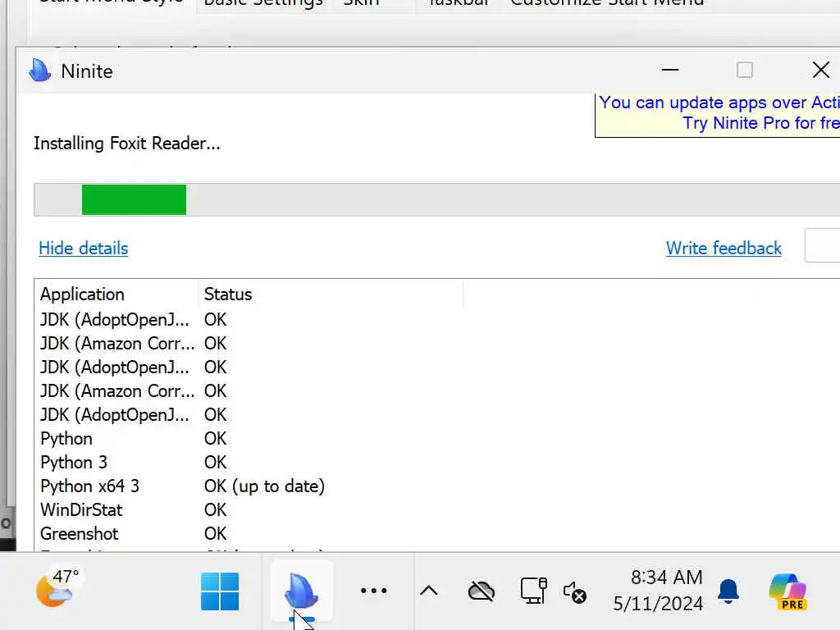The width and height of the screenshot is (840, 630).
Task: Click the installation progress bar
Action: tap(436, 200)
